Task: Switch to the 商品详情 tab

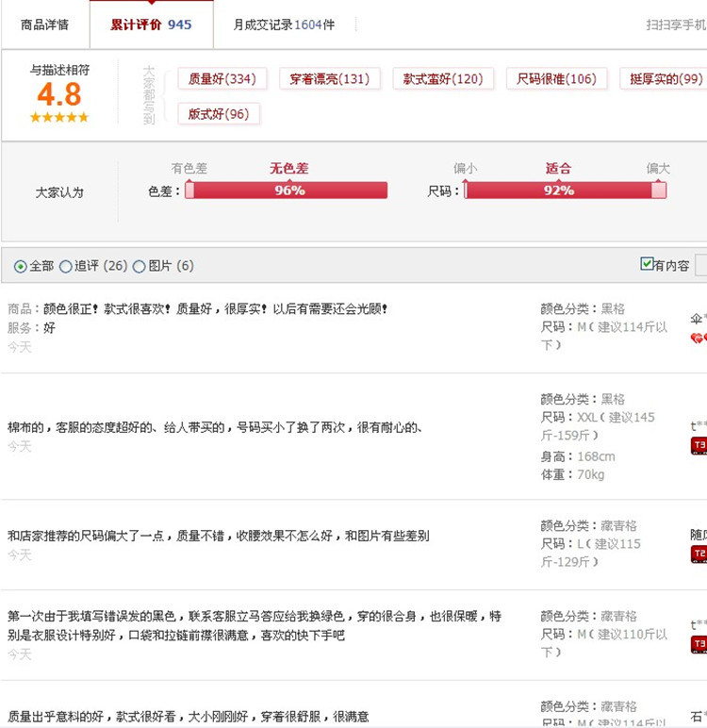Action: [44, 25]
